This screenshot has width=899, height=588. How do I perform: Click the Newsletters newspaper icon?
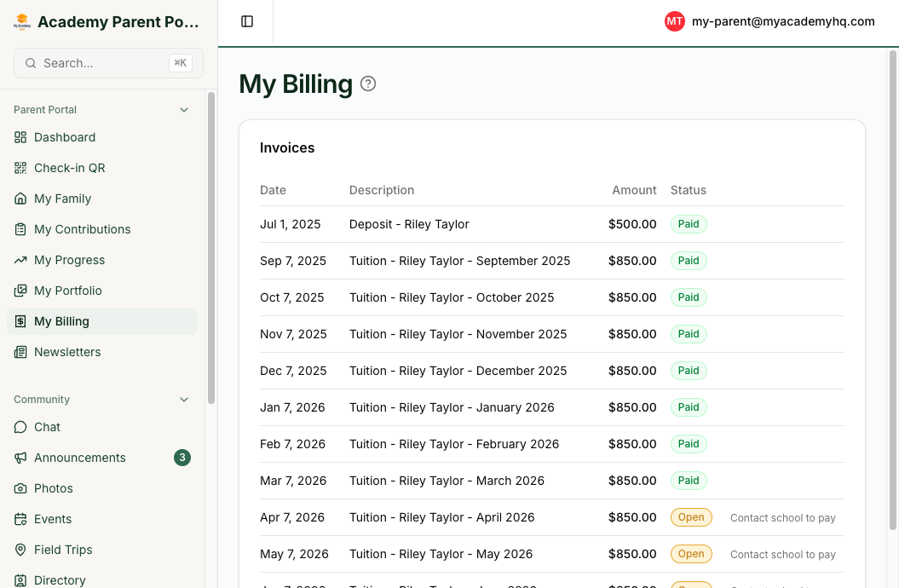(20, 352)
